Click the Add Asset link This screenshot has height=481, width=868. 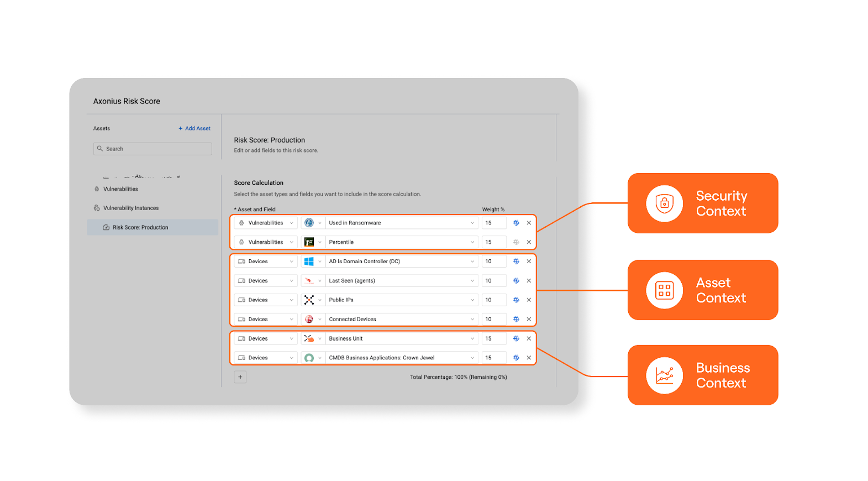click(x=194, y=128)
